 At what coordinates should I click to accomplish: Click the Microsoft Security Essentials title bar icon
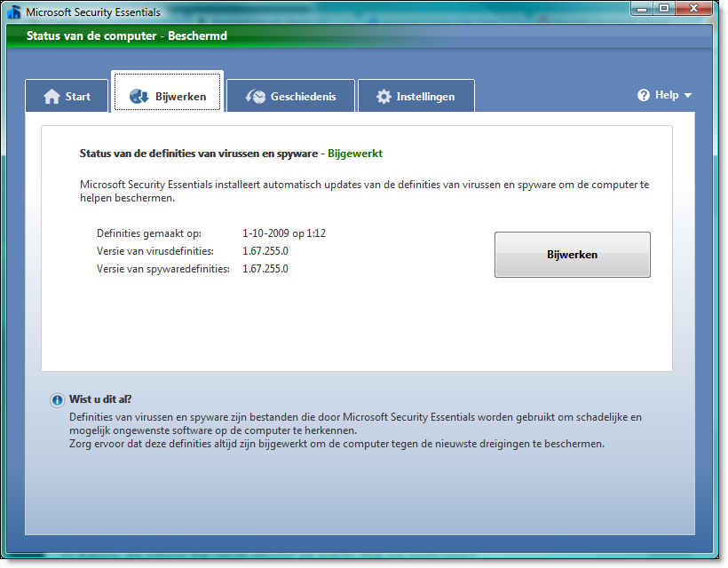[x=14, y=12]
